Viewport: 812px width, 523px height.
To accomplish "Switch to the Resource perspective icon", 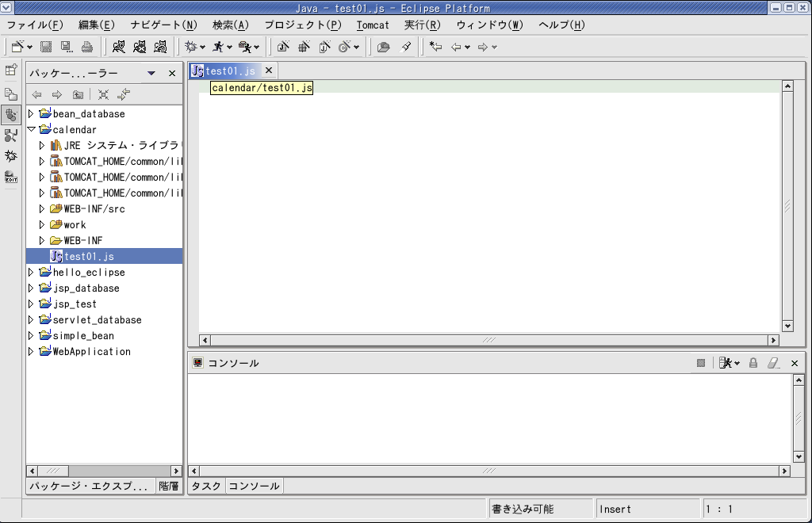I will coord(11,94).
